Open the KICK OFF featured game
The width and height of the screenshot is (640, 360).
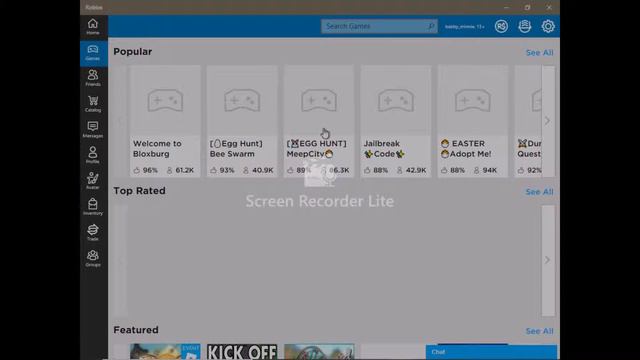coord(242,351)
